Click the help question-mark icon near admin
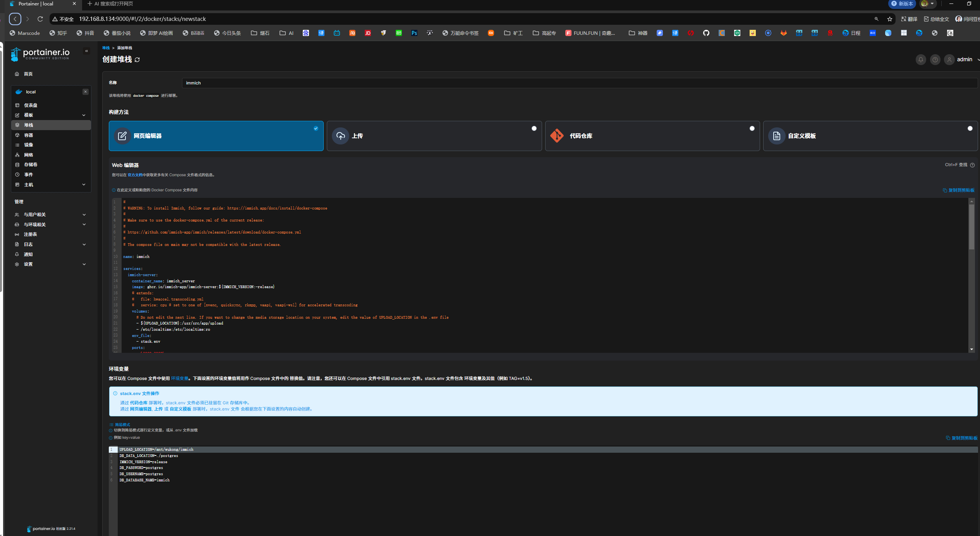The width and height of the screenshot is (980, 536). tap(935, 60)
